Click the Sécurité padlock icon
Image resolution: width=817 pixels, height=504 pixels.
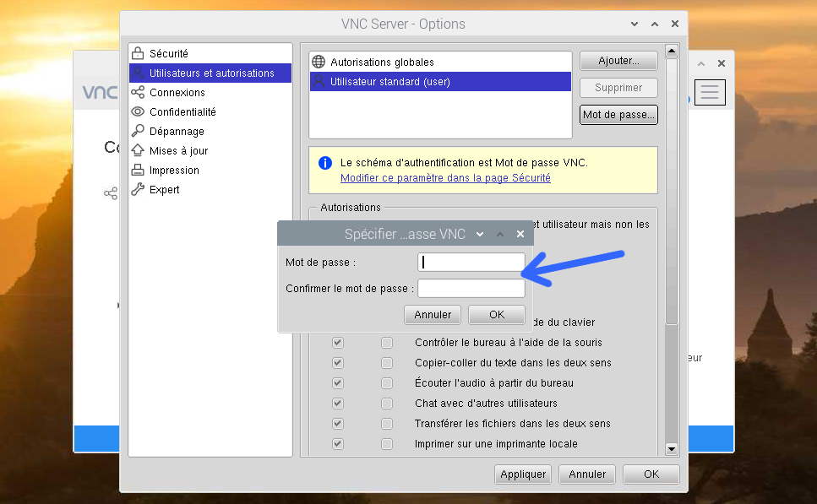click(138, 53)
